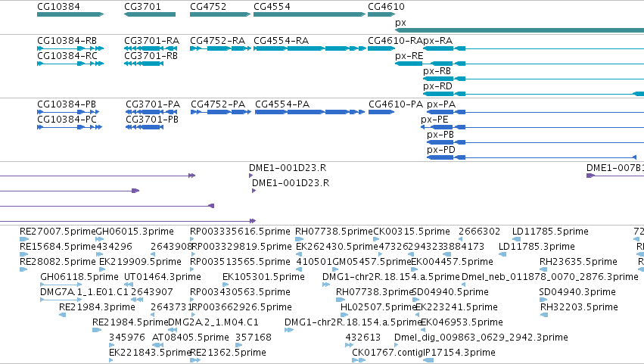Viewport: 644px width, 364px height.
Task: Select the EK221843.5prime EST label
Action: pyautogui.click(x=150, y=353)
